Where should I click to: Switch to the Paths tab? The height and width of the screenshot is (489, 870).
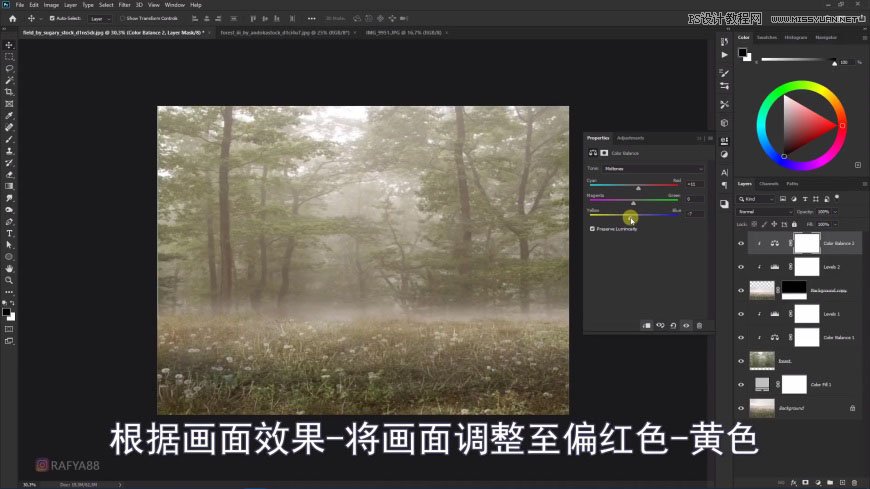[x=792, y=184]
